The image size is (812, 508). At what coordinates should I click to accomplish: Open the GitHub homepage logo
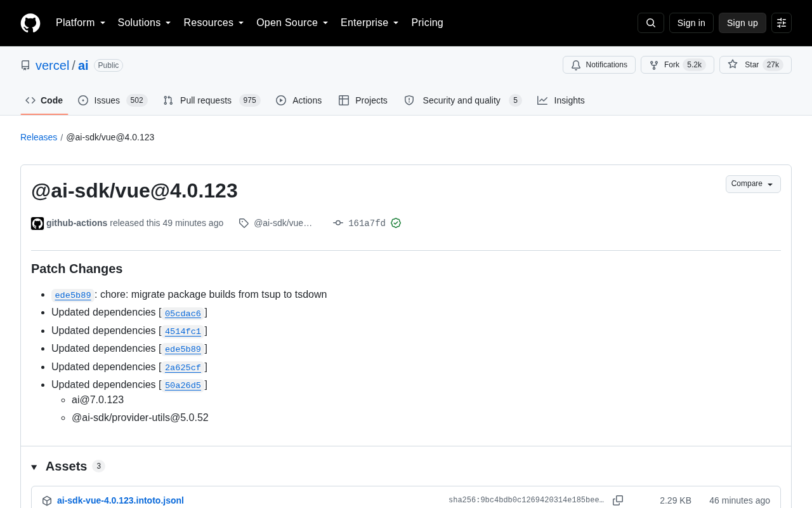30,23
